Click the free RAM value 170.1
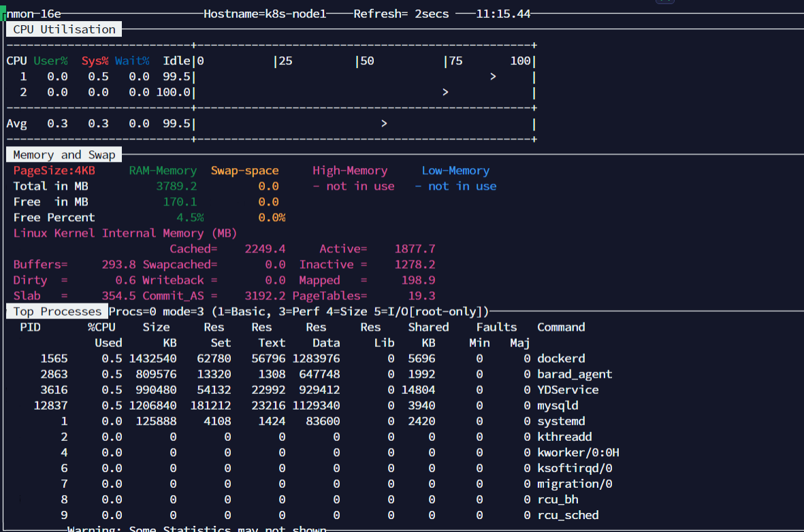The width and height of the screenshot is (804, 532). point(180,202)
